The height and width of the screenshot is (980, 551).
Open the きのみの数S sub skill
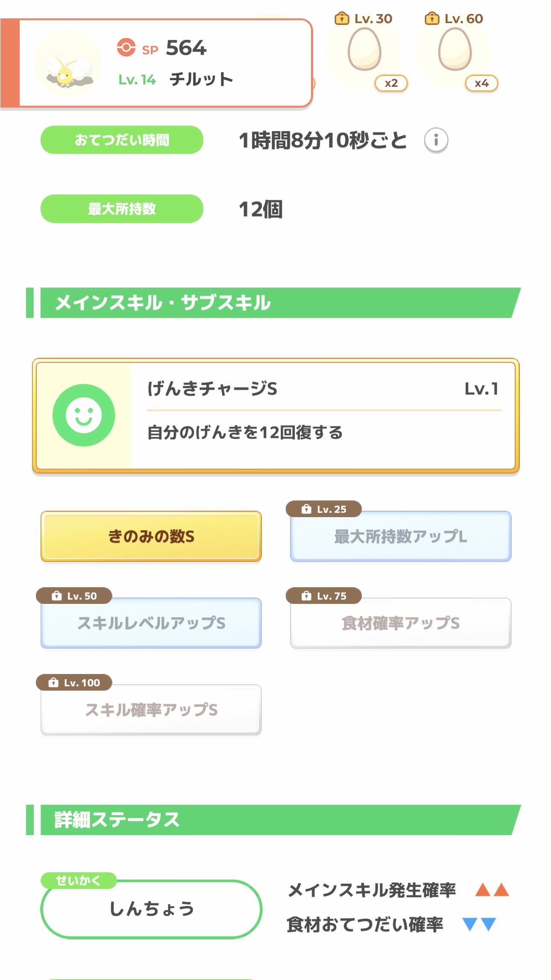point(151,536)
